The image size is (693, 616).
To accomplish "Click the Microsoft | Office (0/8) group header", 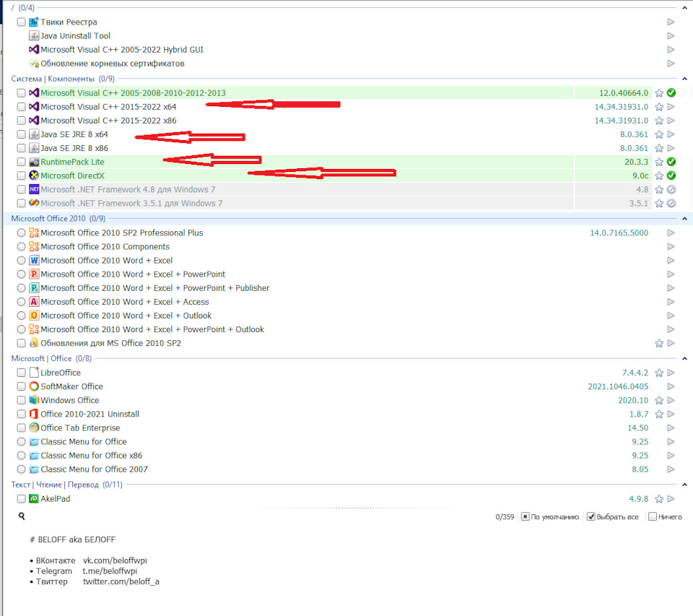I will click(x=51, y=358).
